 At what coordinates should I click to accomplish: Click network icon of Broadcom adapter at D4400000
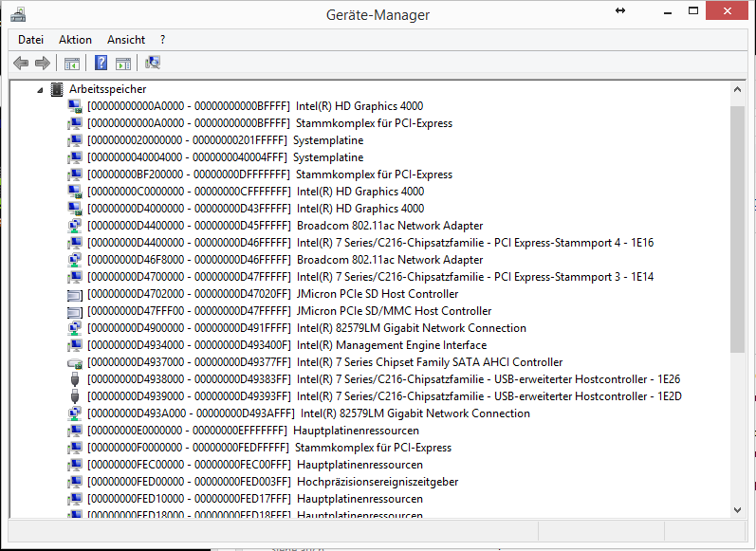point(75,226)
